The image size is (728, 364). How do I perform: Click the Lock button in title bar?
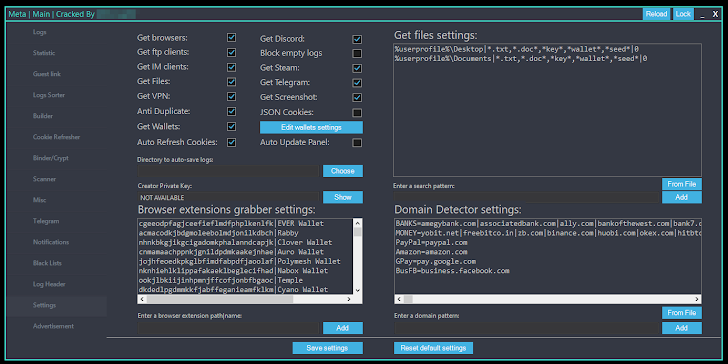pyautogui.click(x=683, y=14)
